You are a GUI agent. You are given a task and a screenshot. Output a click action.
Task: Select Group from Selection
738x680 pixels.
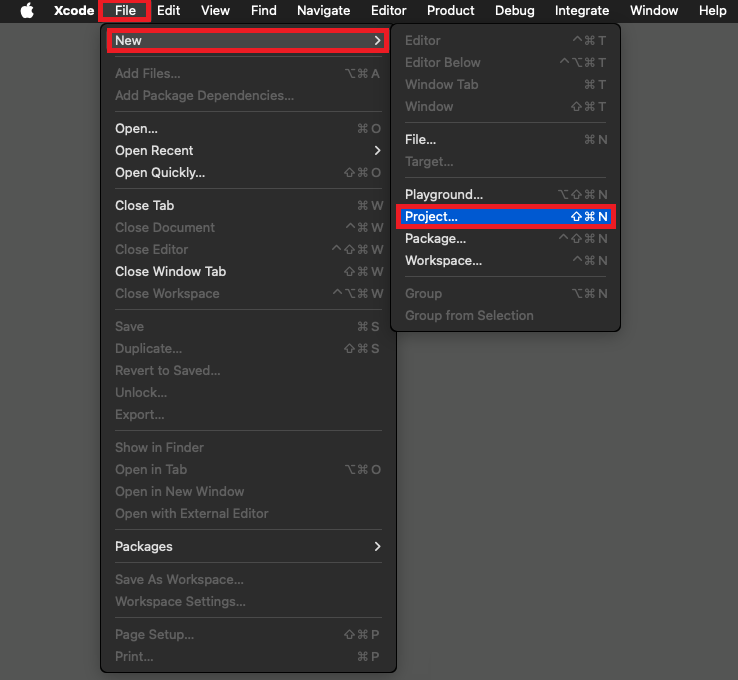(x=506, y=316)
